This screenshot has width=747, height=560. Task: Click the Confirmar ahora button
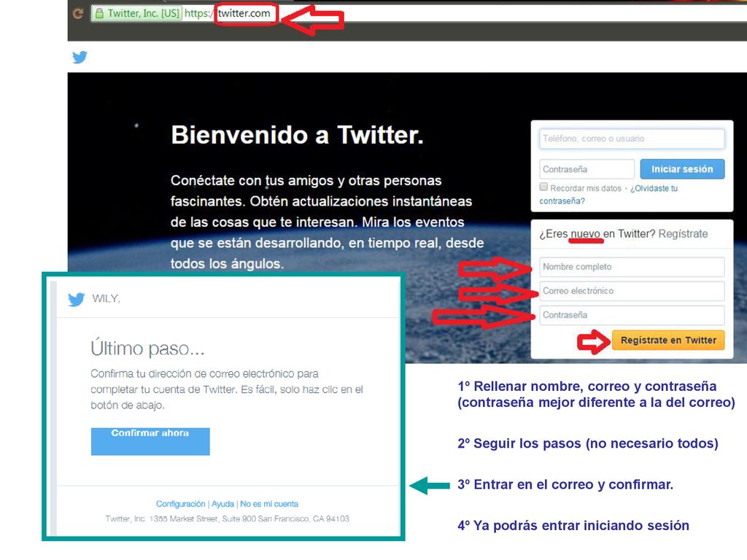click(150, 441)
